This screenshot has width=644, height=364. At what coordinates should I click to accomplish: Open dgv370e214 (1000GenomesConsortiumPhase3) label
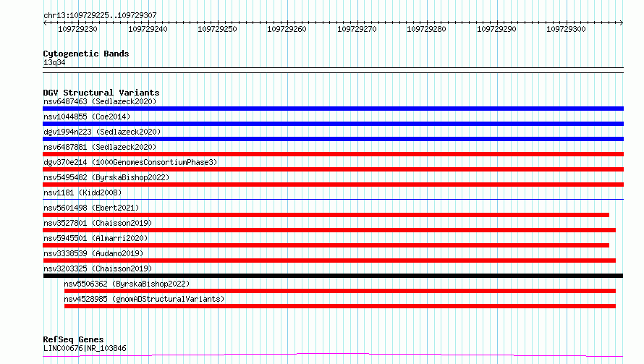tap(130, 162)
